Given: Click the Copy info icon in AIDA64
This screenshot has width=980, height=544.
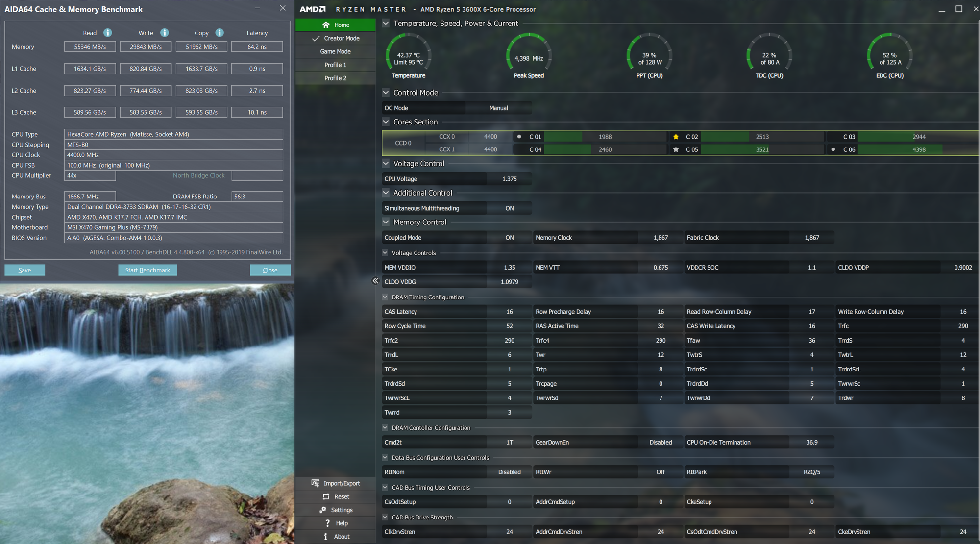Looking at the screenshot, I should coord(220,33).
